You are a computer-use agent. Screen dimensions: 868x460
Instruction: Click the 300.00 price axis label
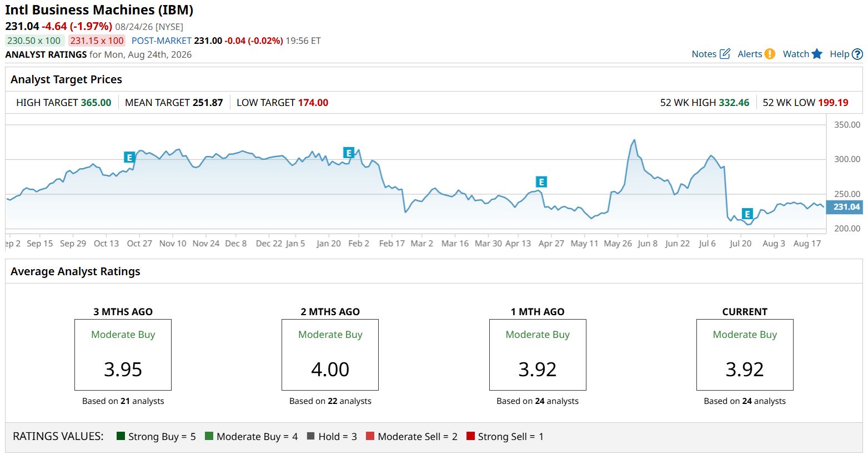(847, 159)
